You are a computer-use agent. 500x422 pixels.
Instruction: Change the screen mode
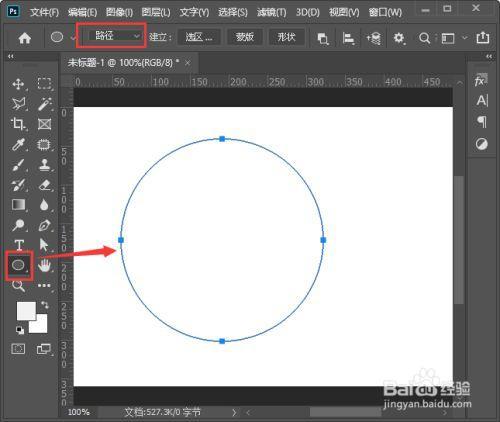point(44,349)
